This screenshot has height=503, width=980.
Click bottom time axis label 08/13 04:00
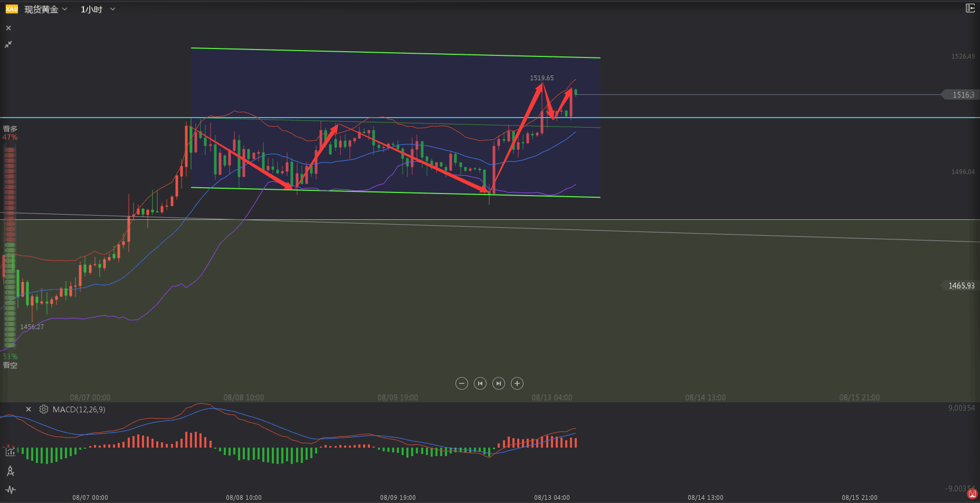[552, 498]
